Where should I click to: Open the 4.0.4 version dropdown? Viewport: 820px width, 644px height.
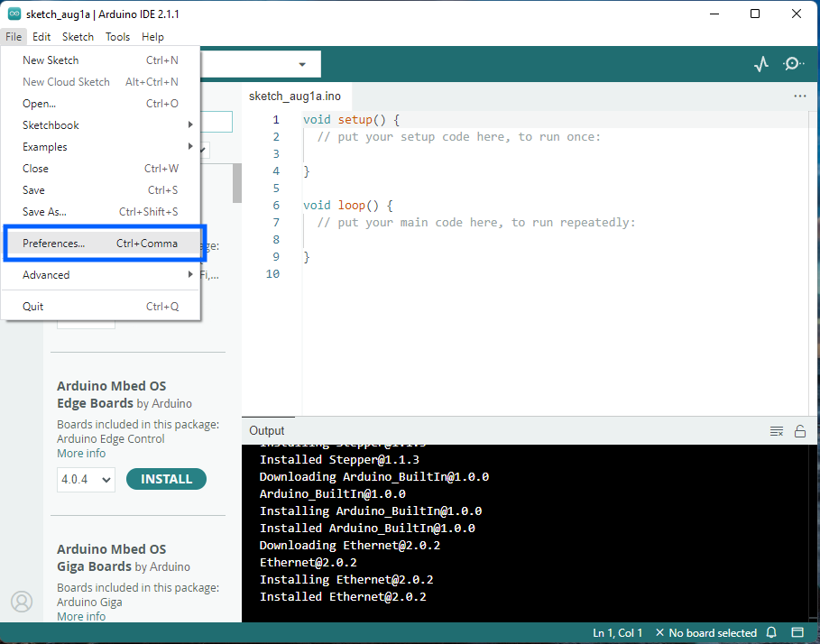(86, 479)
